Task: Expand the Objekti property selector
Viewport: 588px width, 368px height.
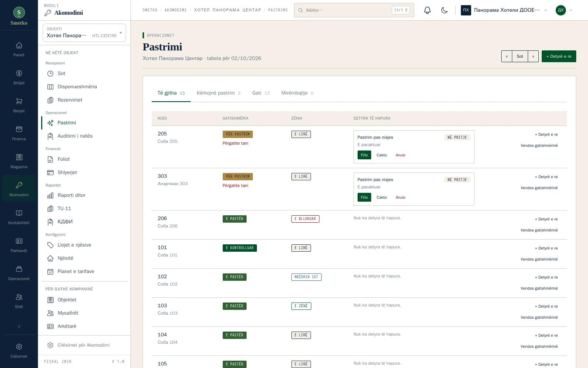Action: point(84,33)
